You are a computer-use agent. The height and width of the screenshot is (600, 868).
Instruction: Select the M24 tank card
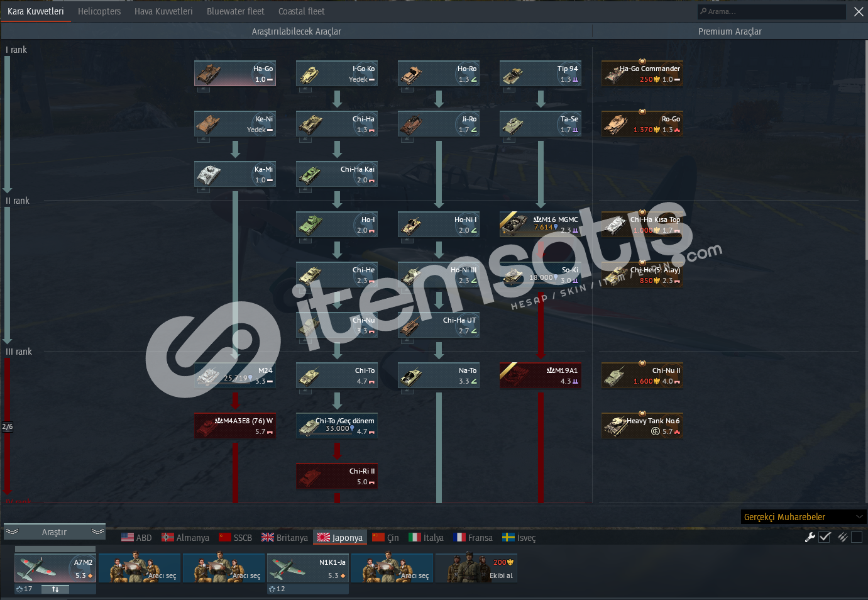click(235, 375)
